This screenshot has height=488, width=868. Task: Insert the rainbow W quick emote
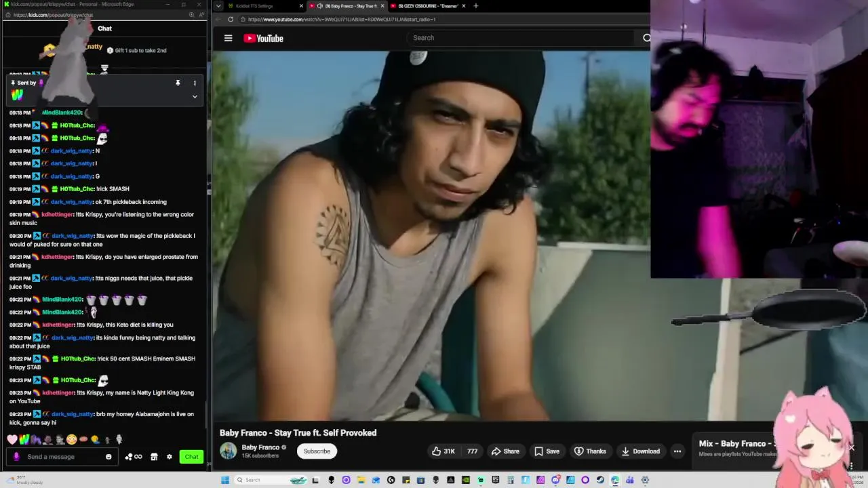[24, 440]
